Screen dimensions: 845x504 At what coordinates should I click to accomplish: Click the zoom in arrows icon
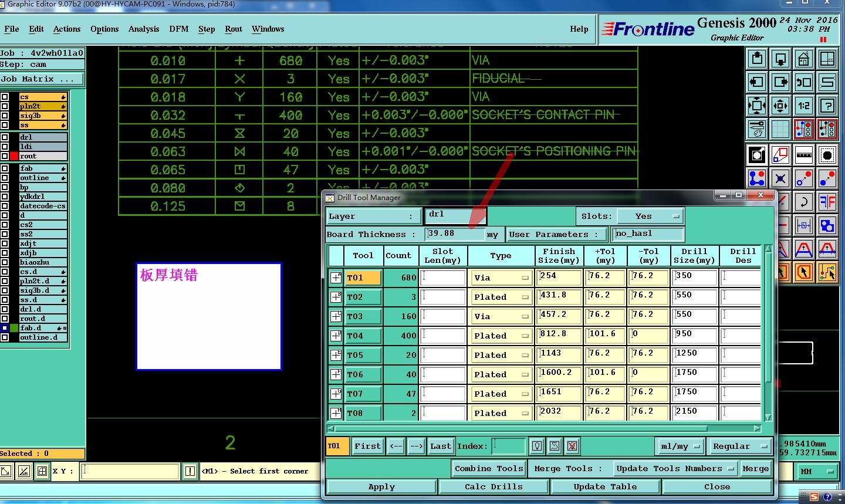pos(780,106)
